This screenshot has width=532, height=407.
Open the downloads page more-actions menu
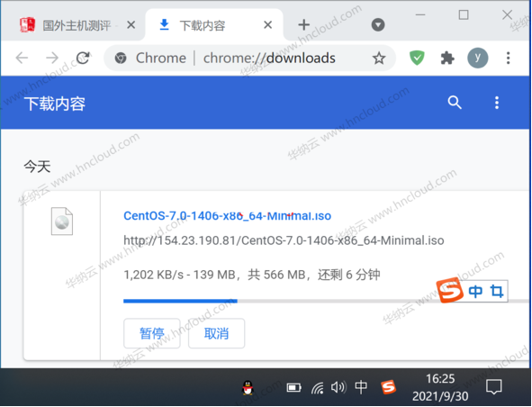pos(496,103)
